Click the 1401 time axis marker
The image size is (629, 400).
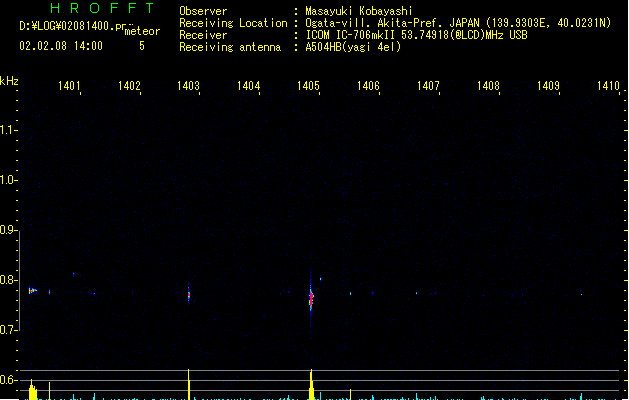[x=69, y=86]
